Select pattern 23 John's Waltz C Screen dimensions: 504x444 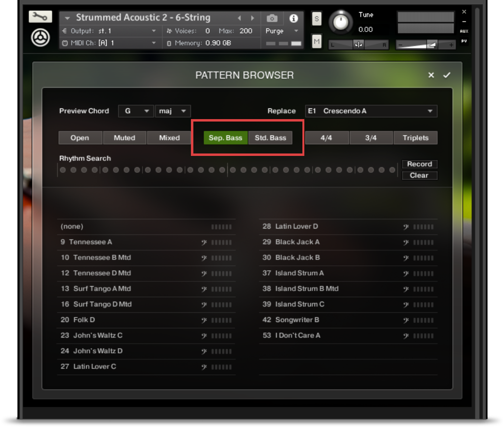[x=146, y=336]
